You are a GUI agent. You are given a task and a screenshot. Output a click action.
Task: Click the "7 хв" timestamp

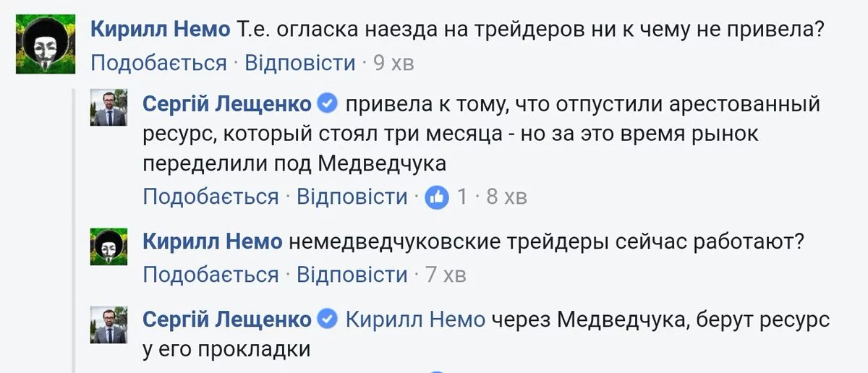[446, 275]
